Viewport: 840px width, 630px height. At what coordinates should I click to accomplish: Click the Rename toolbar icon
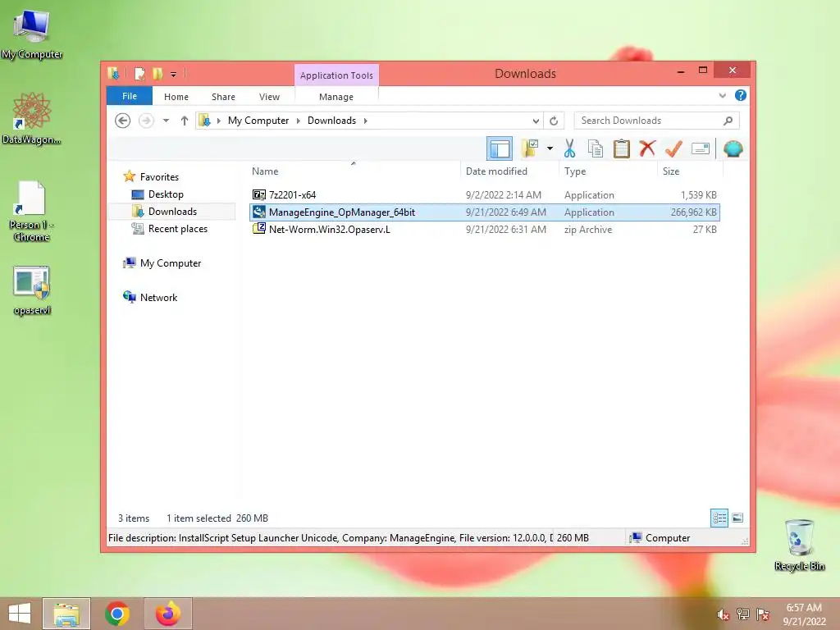pyautogui.click(x=701, y=148)
